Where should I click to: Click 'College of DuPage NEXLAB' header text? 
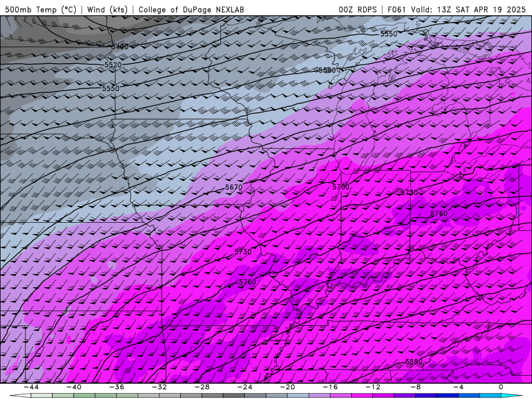pyautogui.click(x=191, y=9)
